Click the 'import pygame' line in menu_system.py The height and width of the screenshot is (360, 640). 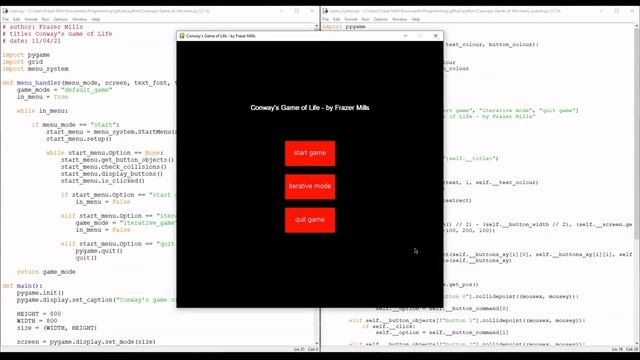pyautogui.click(x=344, y=27)
